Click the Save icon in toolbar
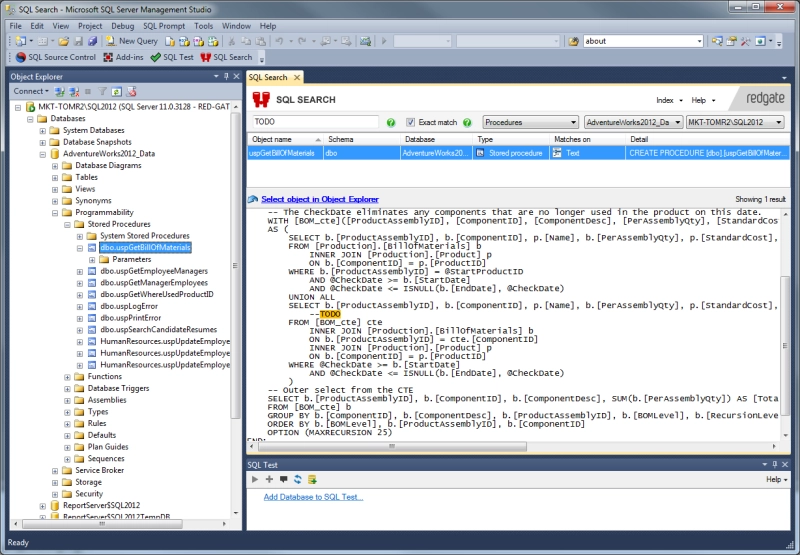 click(79, 41)
